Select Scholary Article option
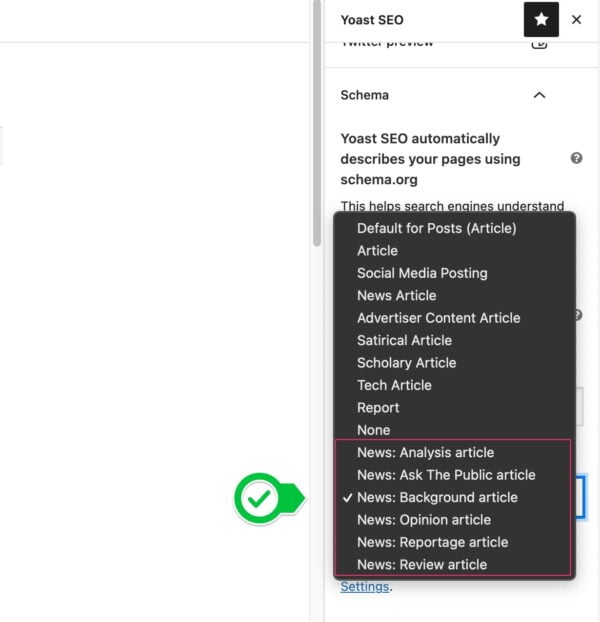This screenshot has width=600, height=622. pyautogui.click(x=406, y=363)
